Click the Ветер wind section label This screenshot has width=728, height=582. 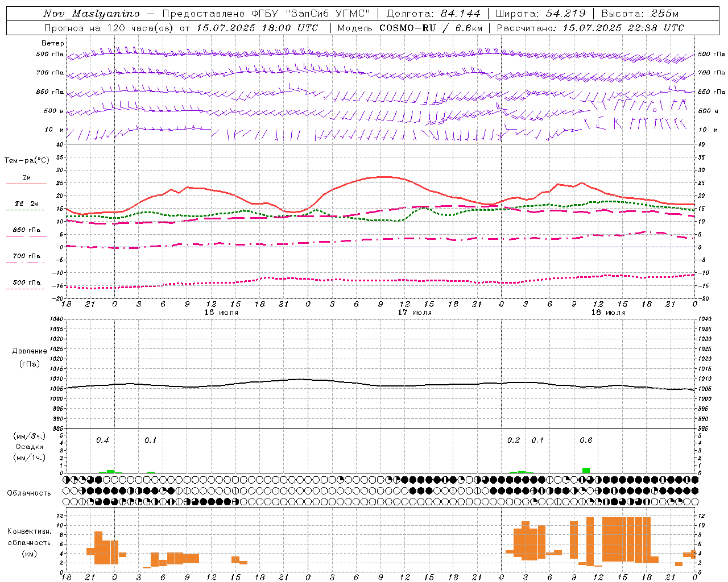coord(53,43)
